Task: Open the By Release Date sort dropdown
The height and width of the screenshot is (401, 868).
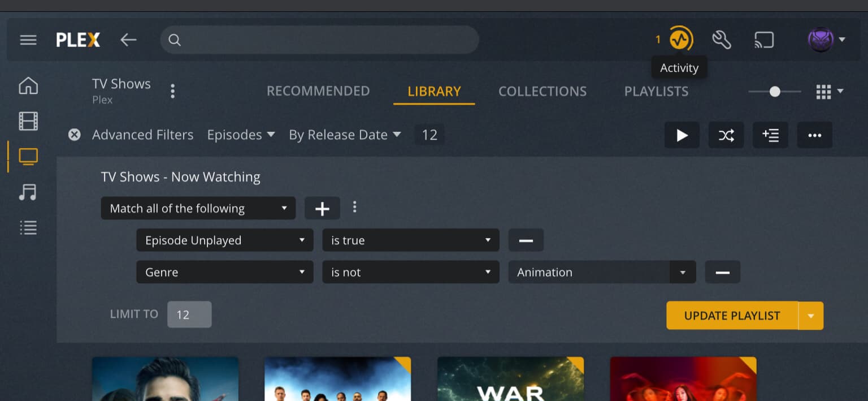Action: 345,135
